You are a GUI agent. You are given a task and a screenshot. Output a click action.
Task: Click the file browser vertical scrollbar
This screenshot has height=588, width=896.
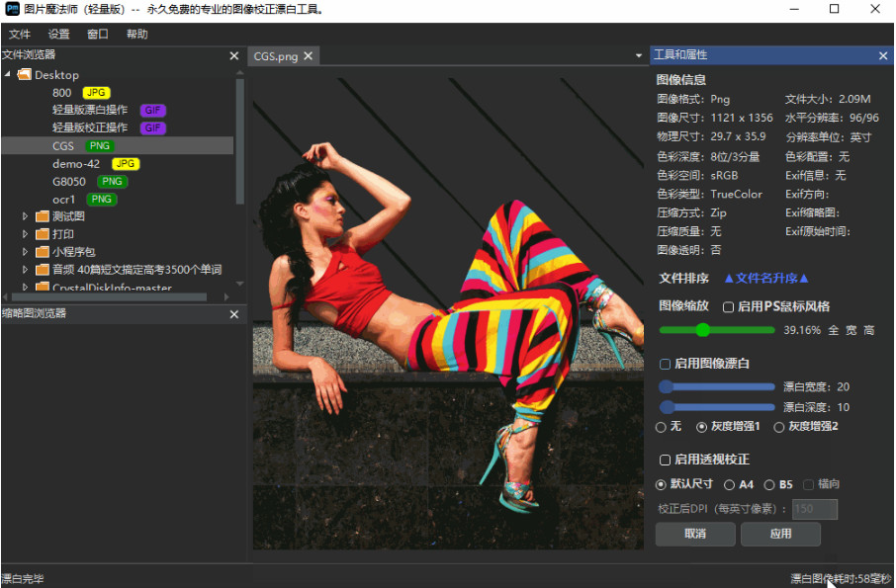point(240,141)
